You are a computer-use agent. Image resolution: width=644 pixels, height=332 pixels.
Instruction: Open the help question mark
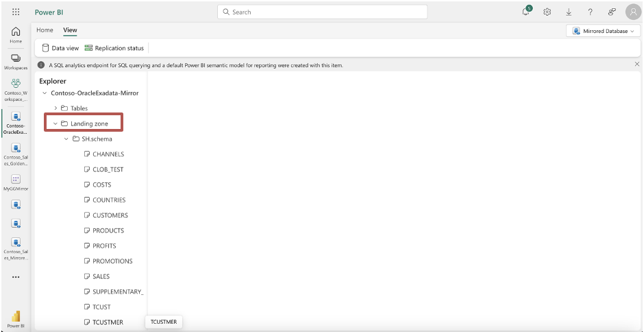[590, 12]
